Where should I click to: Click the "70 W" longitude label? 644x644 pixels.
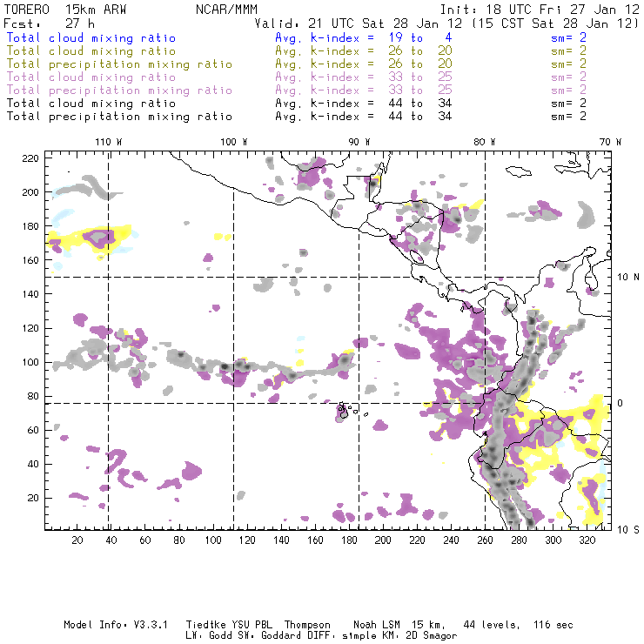click(x=610, y=142)
